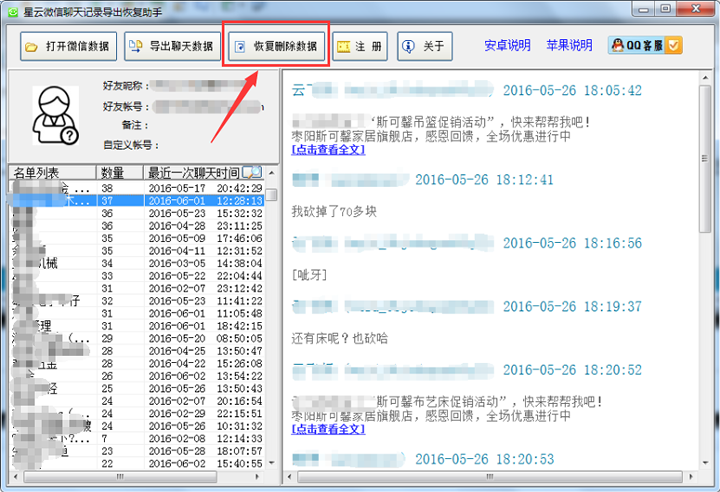Click contact list scroll-down arrow
The width and height of the screenshot is (720, 492).
pyautogui.click(x=271, y=463)
